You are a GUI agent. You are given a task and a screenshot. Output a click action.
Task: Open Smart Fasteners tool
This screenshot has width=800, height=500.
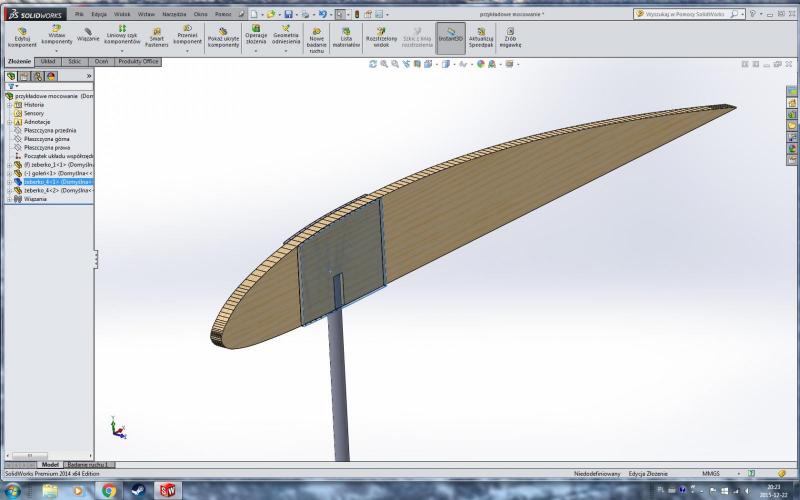pos(157,38)
